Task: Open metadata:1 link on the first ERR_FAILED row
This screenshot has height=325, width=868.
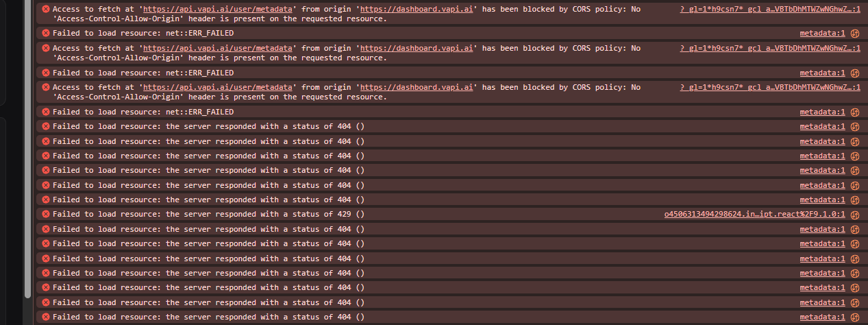Action: 822,34
